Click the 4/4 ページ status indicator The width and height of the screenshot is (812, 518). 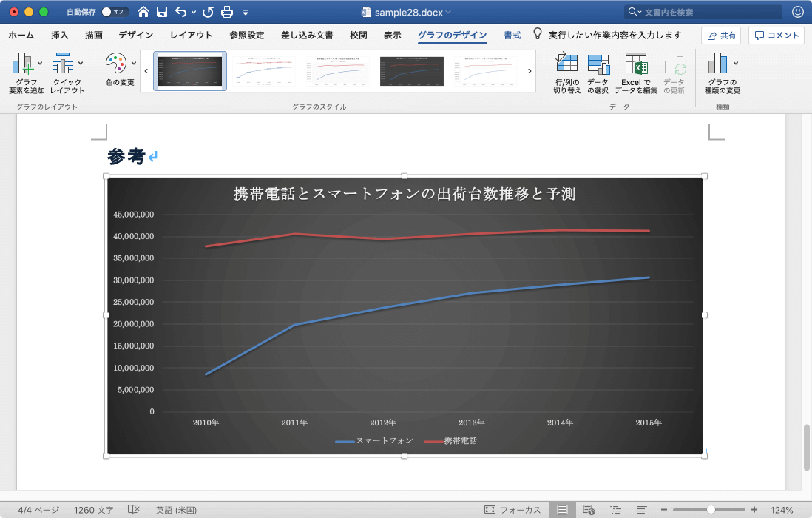38,510
